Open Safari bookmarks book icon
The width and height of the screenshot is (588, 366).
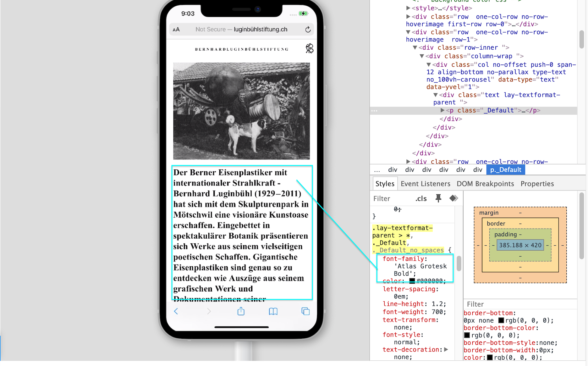273,311
